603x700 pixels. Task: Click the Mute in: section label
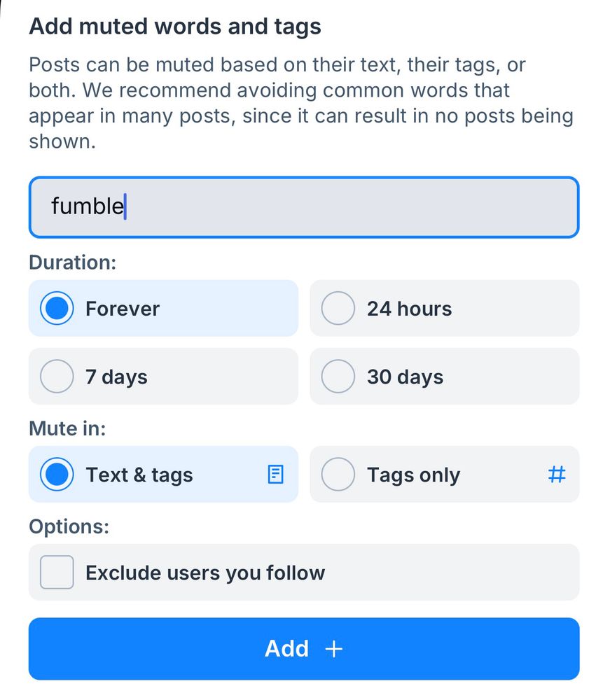[x=67, y=428]
